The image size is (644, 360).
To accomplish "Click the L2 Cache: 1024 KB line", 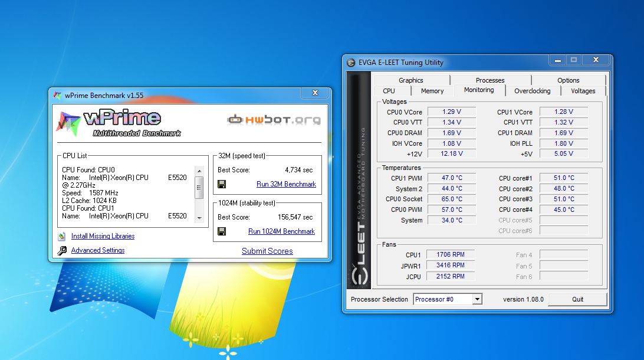I will click(89, 201).
